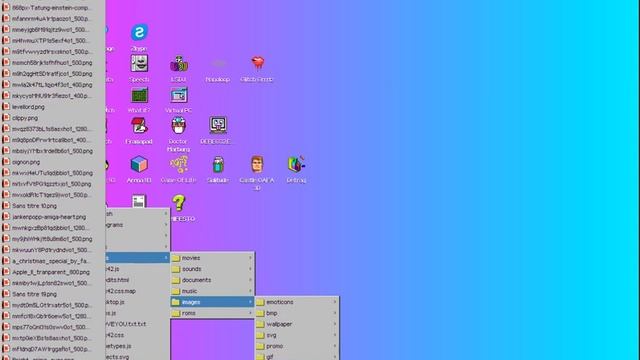
Task: Expand the music submenu arrow
Action: tap(250, 291)
